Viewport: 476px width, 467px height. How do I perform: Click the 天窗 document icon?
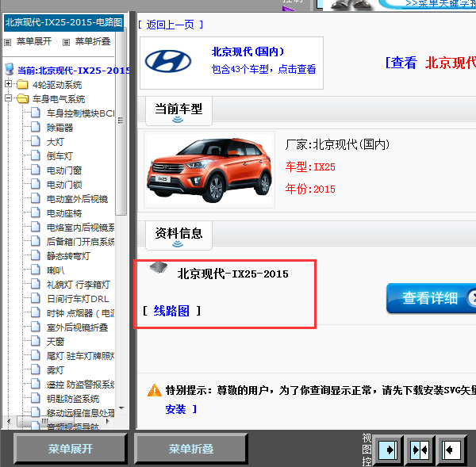point(36,341)
